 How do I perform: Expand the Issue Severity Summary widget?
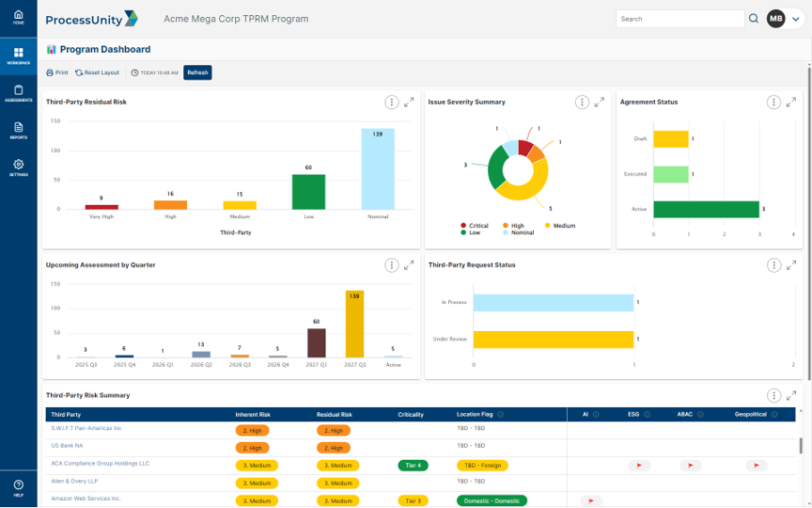[600, 103]
